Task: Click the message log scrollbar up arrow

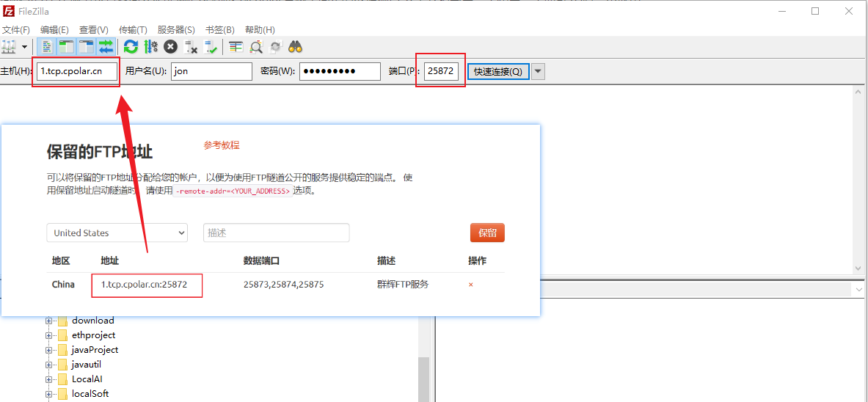Action: 858,92
